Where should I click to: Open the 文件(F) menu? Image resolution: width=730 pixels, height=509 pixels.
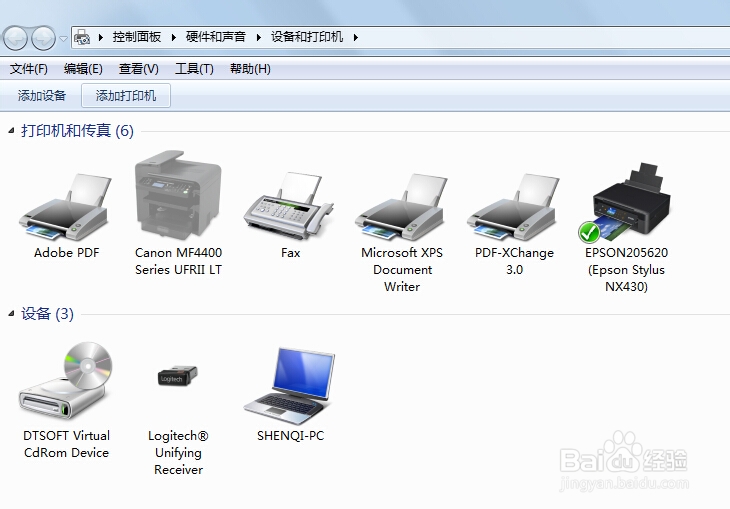click(29, 69)
